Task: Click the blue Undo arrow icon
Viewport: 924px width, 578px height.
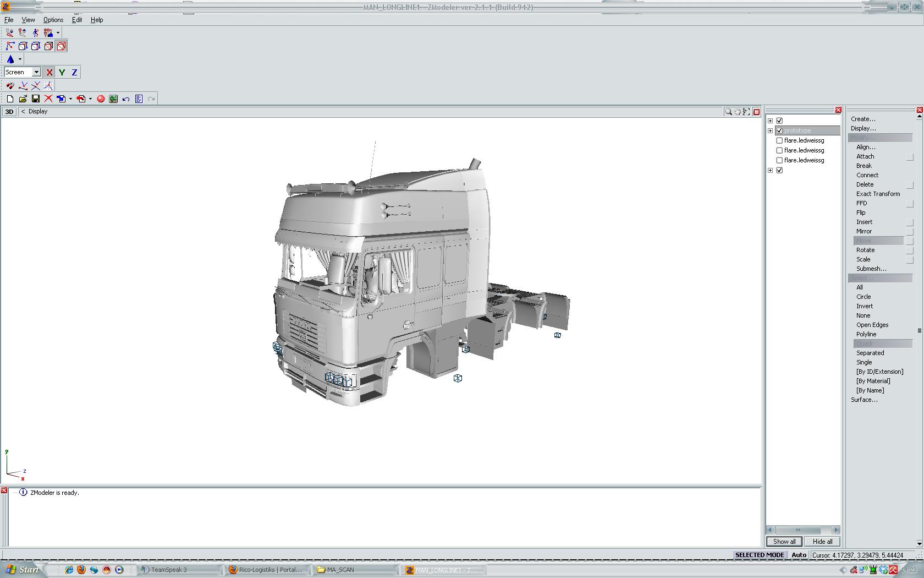Action: (126, 99)
